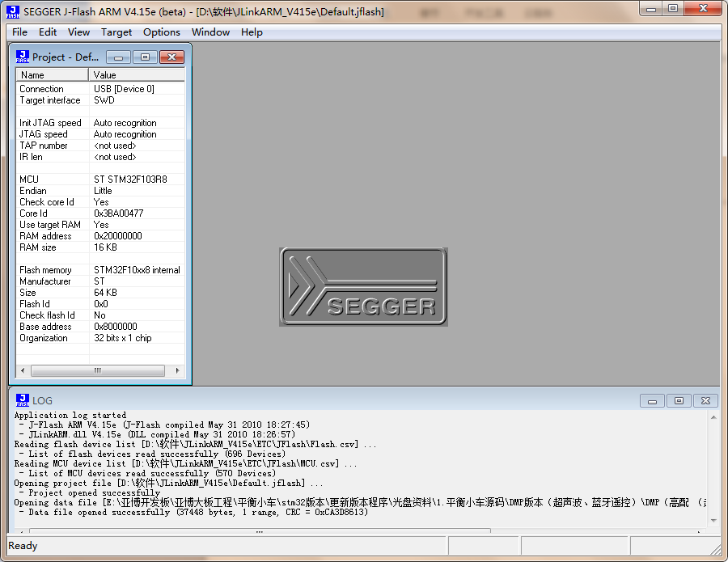Click the Flash Id row label
The width and height of the screenshot is (728, 562).
34,304
